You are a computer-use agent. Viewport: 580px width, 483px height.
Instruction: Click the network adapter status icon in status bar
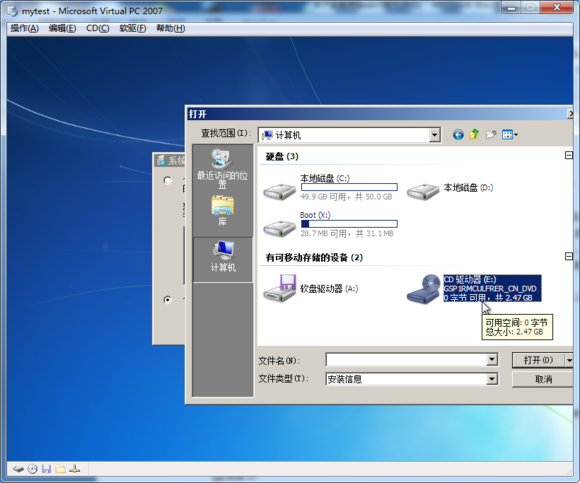click(74, 469)
